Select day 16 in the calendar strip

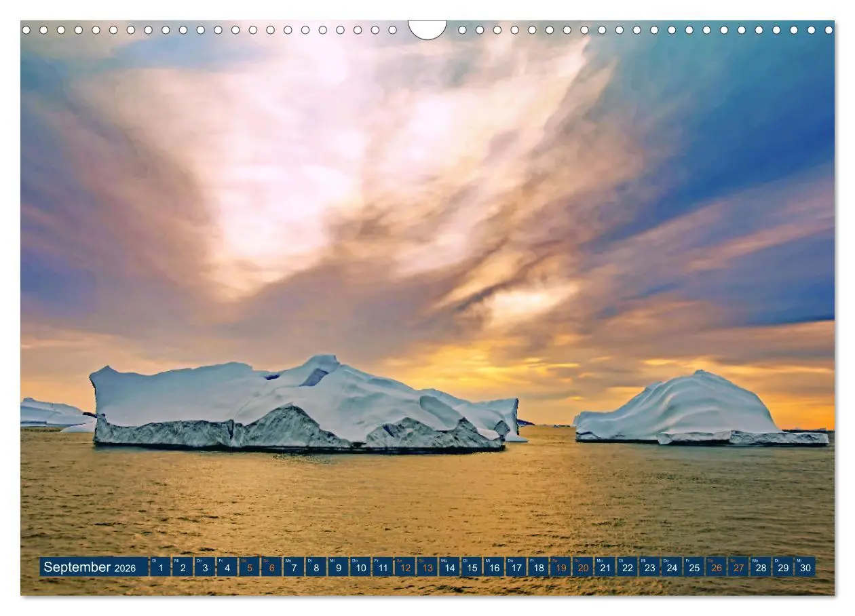coord(494,567)
